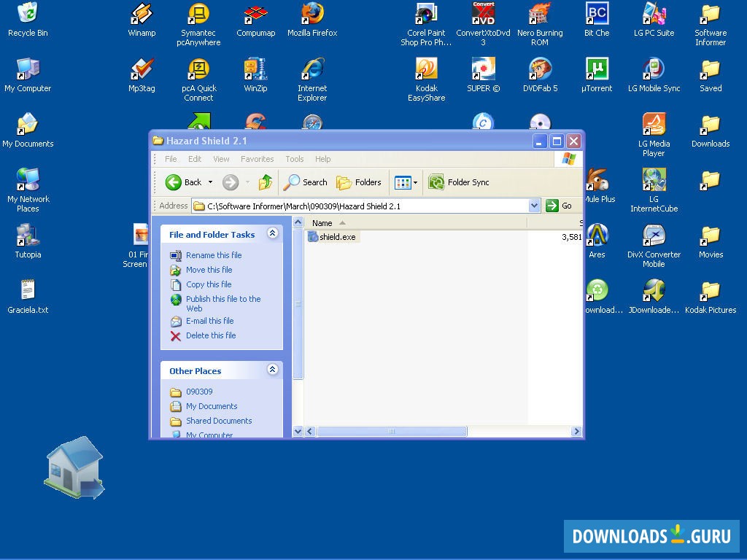The height and width of the screenshot is (560, 747).
Task: Click Rename this file link
Action: 213,255
